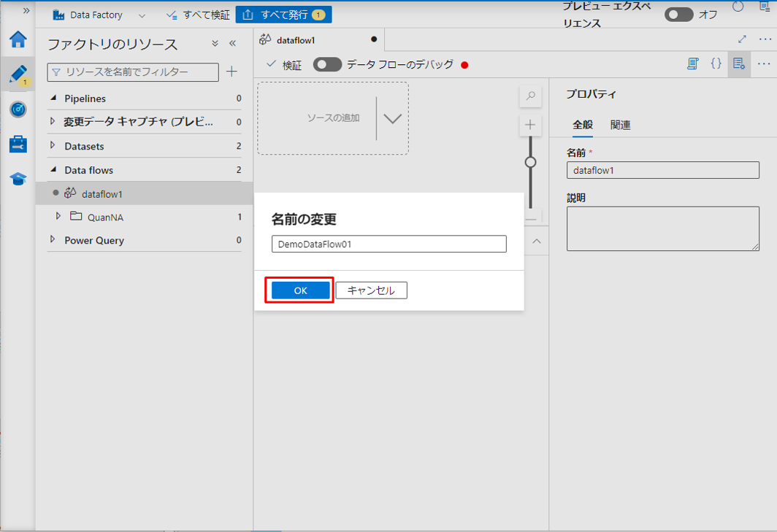The width and height of the screenshot is (777, 532).
Task: Expand the QuanNA folder
Action: [59, 217]
